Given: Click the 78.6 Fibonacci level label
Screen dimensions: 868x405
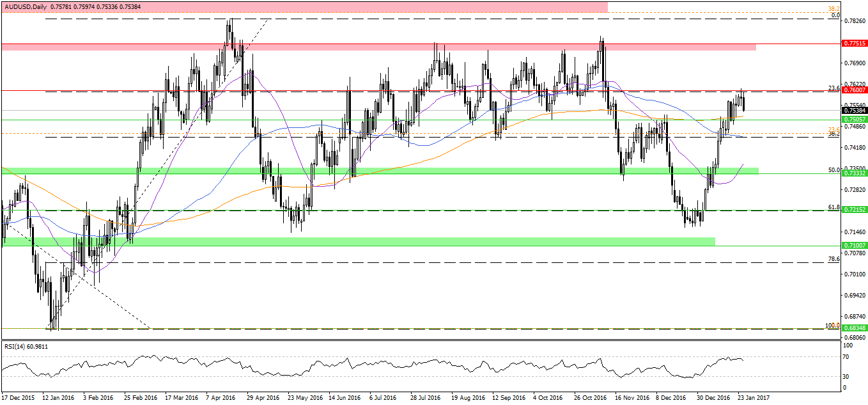Looking at the screenshot, I should click(x=833, y=259).
